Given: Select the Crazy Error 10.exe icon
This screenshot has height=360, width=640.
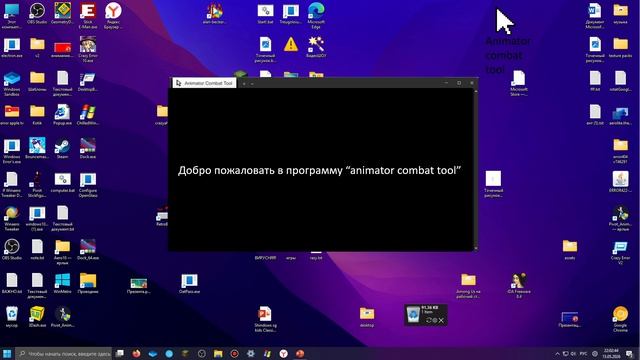Looking at the screenshot, I should point(88,49).
